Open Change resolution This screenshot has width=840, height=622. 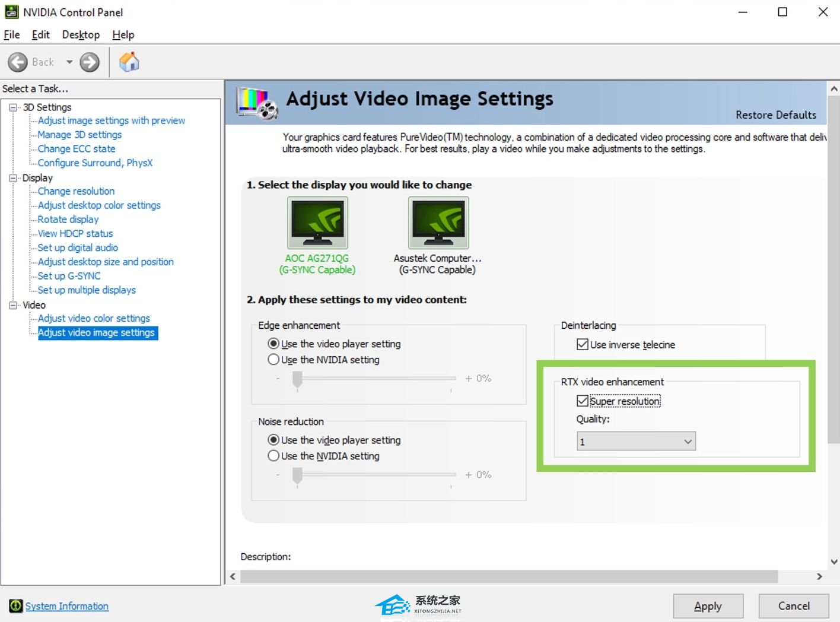(x=77, y=191)
